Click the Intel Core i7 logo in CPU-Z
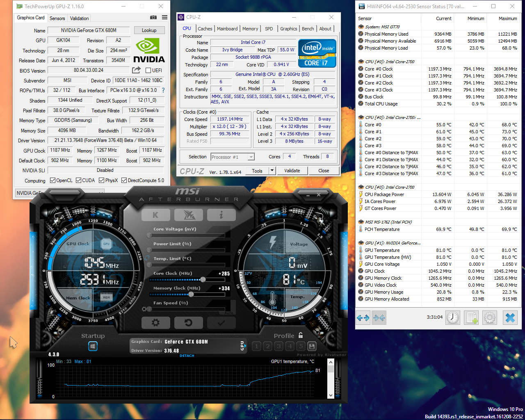Image resolution: width=525 pixels, height=420 pixels. point(317,53)
